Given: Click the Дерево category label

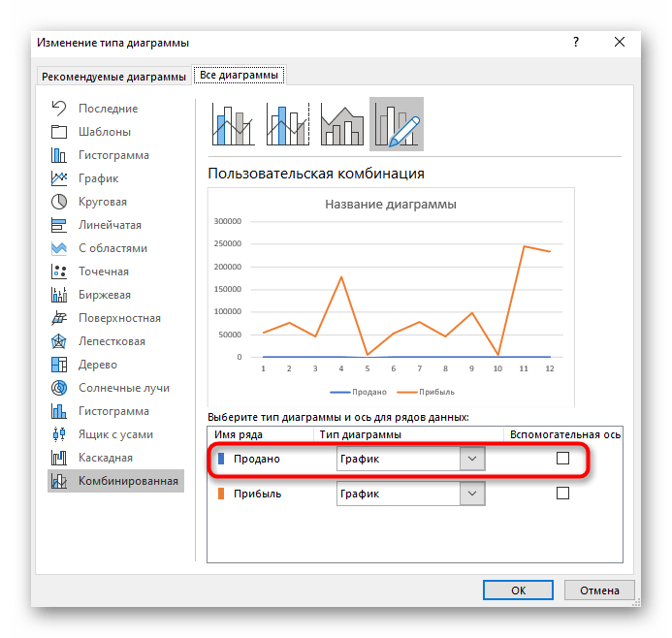Looking at the screenshot, I should pos(98,365).
